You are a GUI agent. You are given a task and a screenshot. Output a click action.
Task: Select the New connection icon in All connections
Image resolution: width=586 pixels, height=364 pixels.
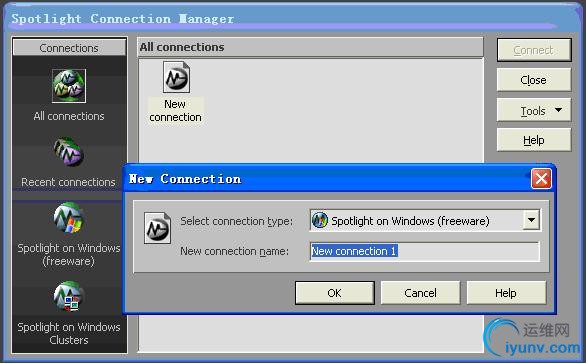[x=176, y=77]
